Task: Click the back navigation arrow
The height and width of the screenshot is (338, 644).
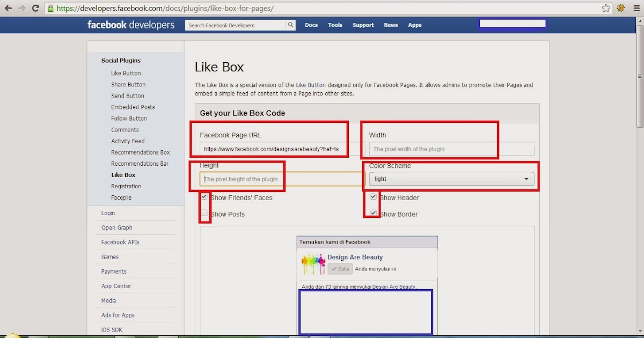Action: tap(8, 8)
